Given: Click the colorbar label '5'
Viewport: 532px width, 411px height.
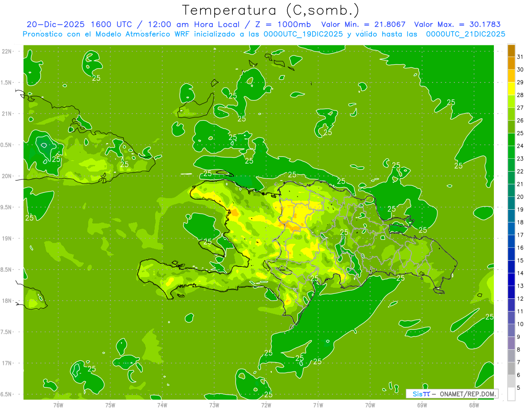Looking at the screenshot, I should (519, 388).
